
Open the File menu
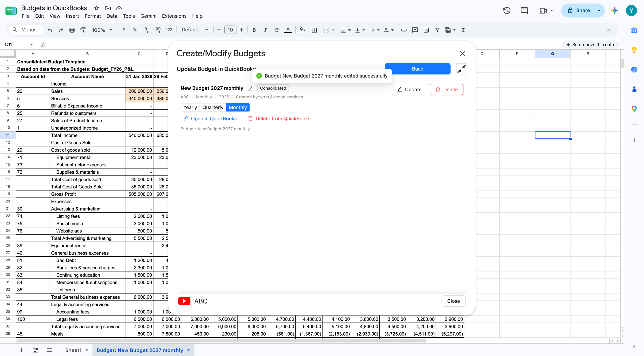(x=25, y=16)
